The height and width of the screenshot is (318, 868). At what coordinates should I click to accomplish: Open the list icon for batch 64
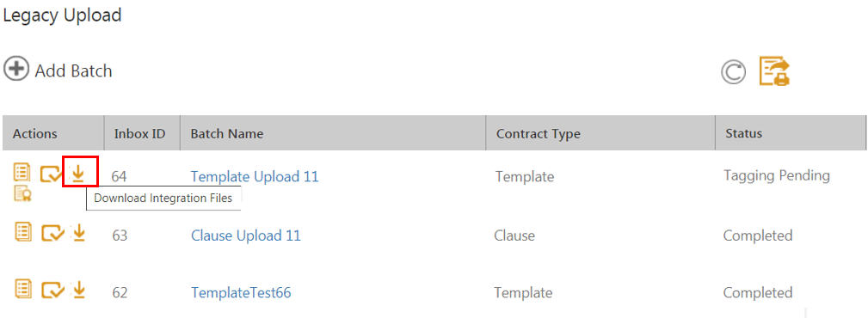click(x=22, y=173)
